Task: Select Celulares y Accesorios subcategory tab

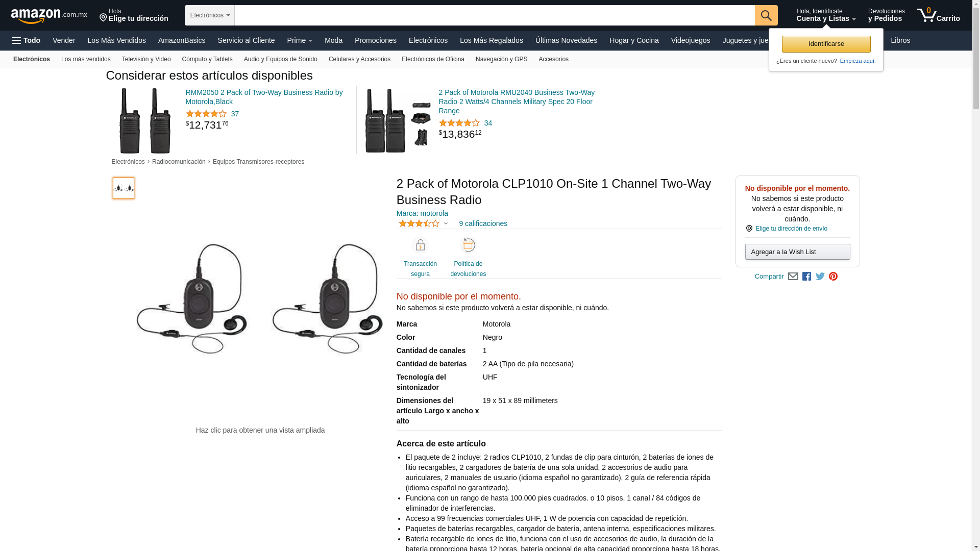Action: point(359,59)
